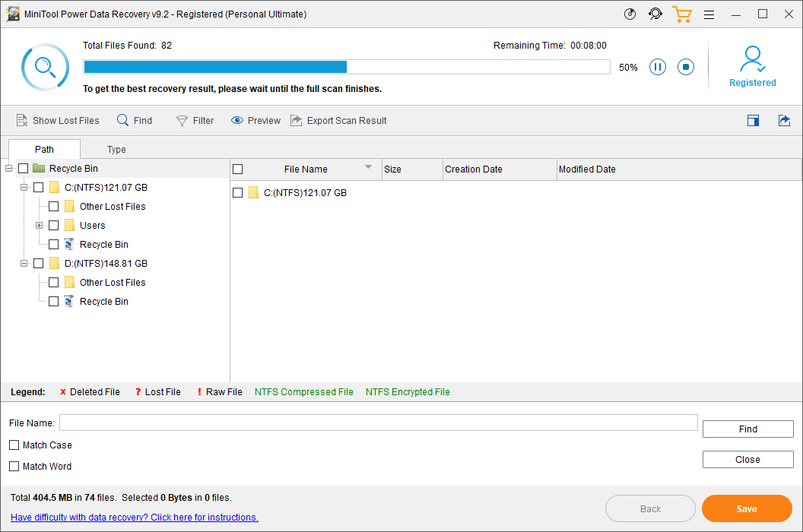Enable Match Word option
Viewport: 803px width, 532px height.
click(14, 466)
